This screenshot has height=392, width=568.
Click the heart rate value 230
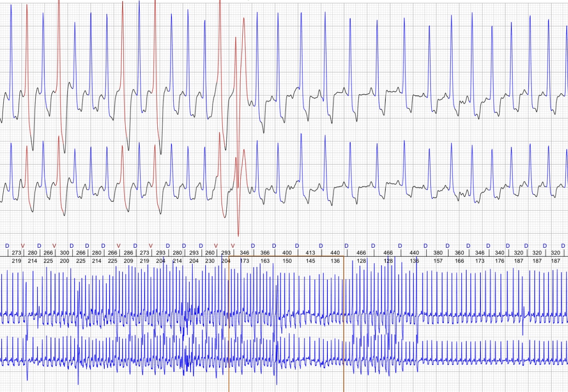pos(210,261)
